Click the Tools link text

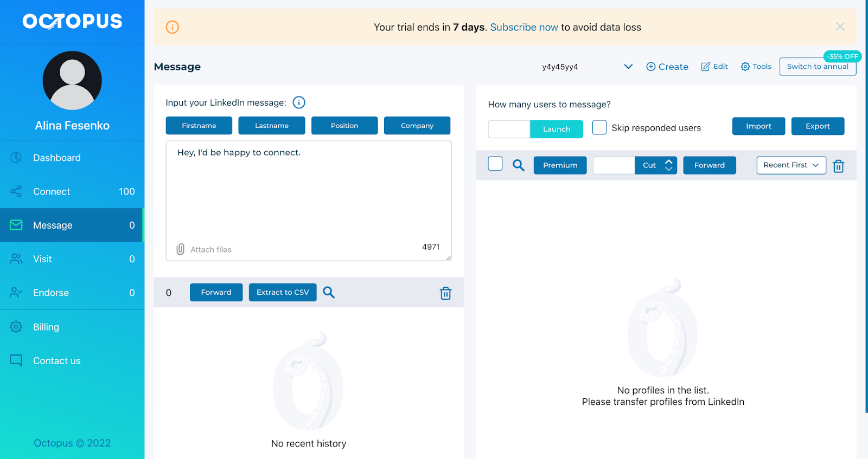point(762,67)
